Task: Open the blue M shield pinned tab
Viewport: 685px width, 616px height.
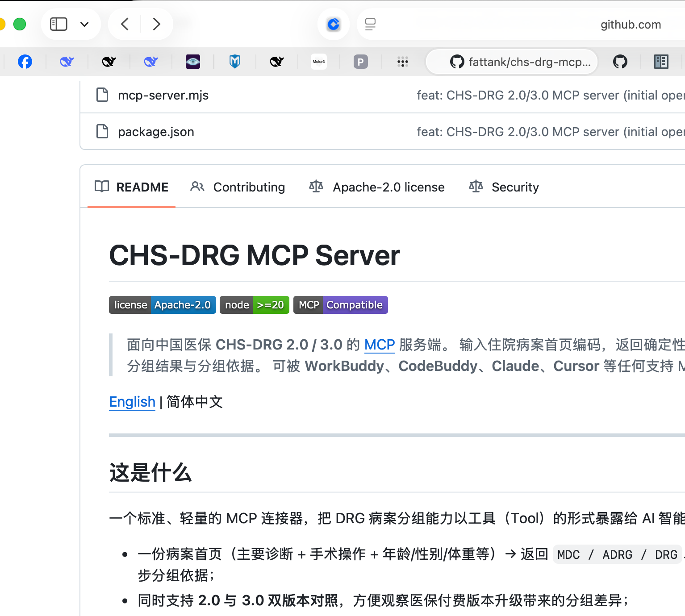Action: pos(235,62)
